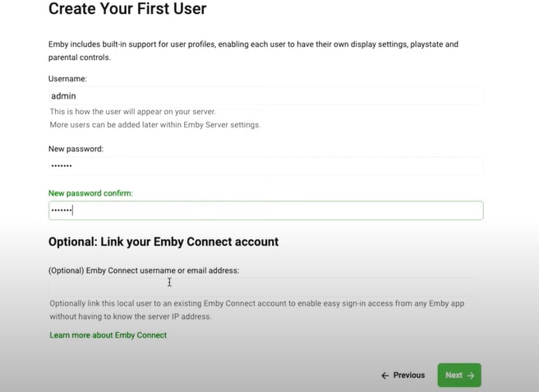Screen dimensions: 539x392
Task: Click into the New password field
Action: coord(265,166)
